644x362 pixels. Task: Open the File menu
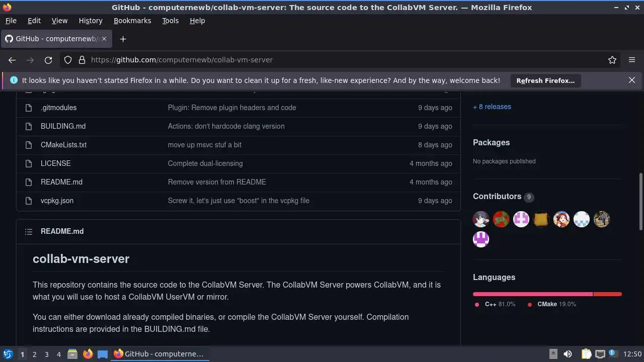click(x=11, y=21)
